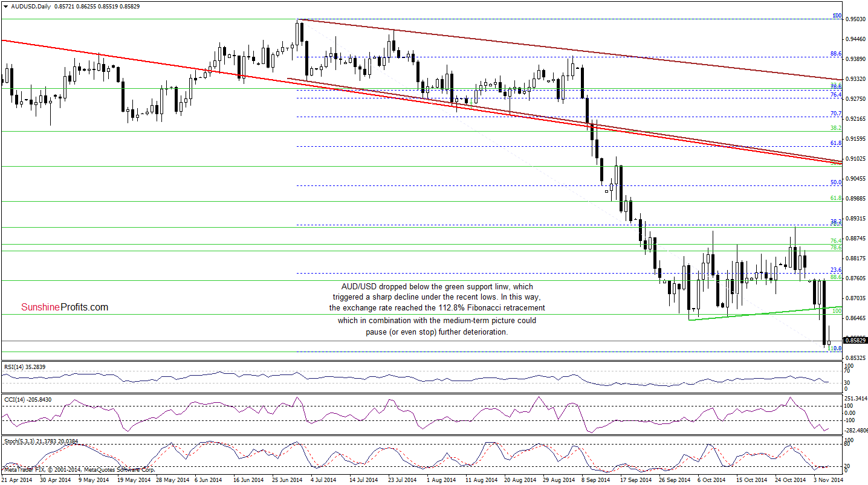Click the 0.91595 price axis label
The width and height of the screenshot is (868, 485).
click(855, 139)
